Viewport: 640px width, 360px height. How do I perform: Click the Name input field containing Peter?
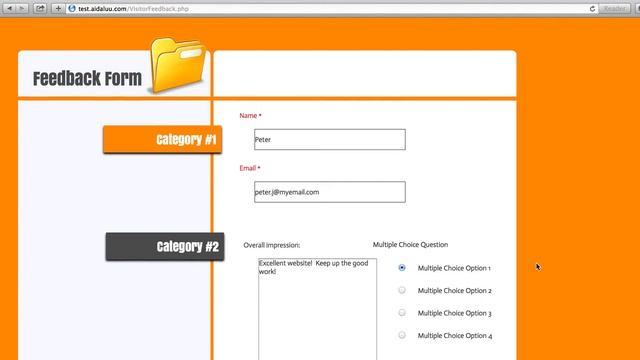[x=330, y=140]
